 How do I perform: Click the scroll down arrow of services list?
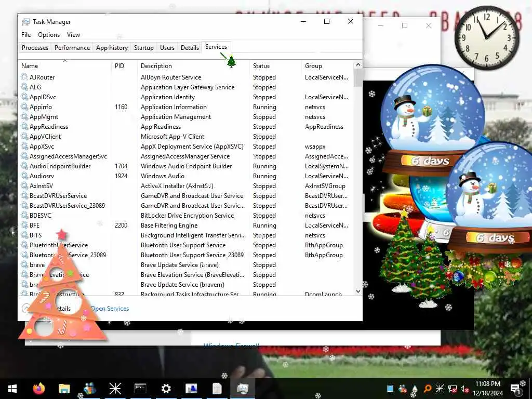point(358,291)
